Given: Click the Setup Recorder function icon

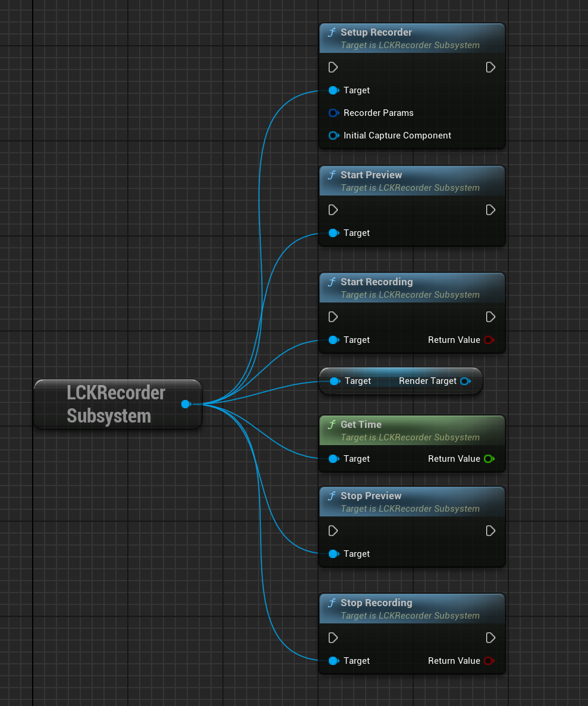Looking at the screenshot, I should (x=332, y=33).
